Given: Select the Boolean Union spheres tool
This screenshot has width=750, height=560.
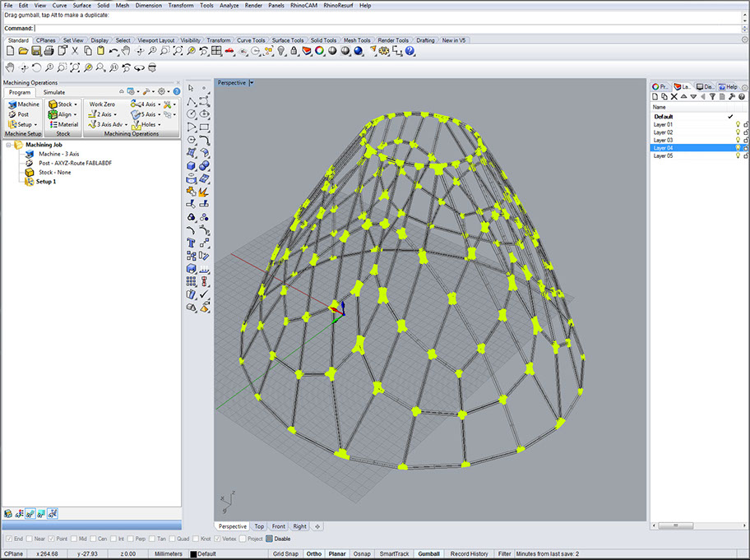Looking at the screenshot, I should tap(204, 165).
